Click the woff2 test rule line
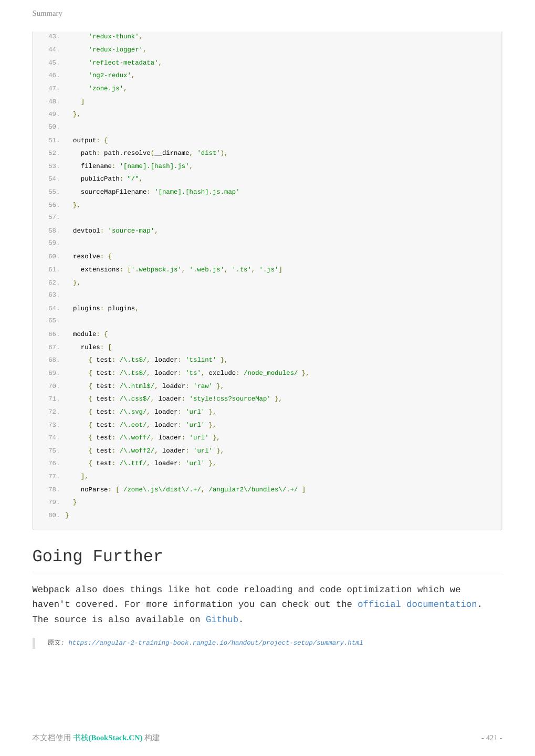535x756 pixels. [x=156, y=450]
